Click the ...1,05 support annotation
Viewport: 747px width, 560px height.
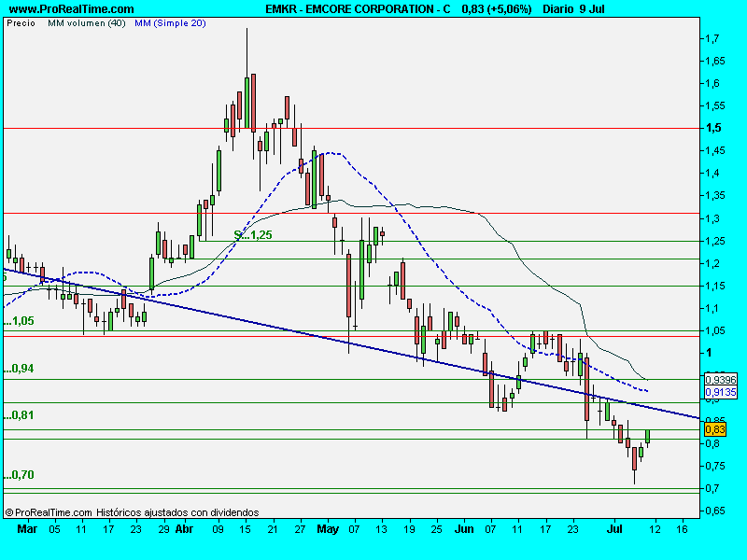coord(19,321)
